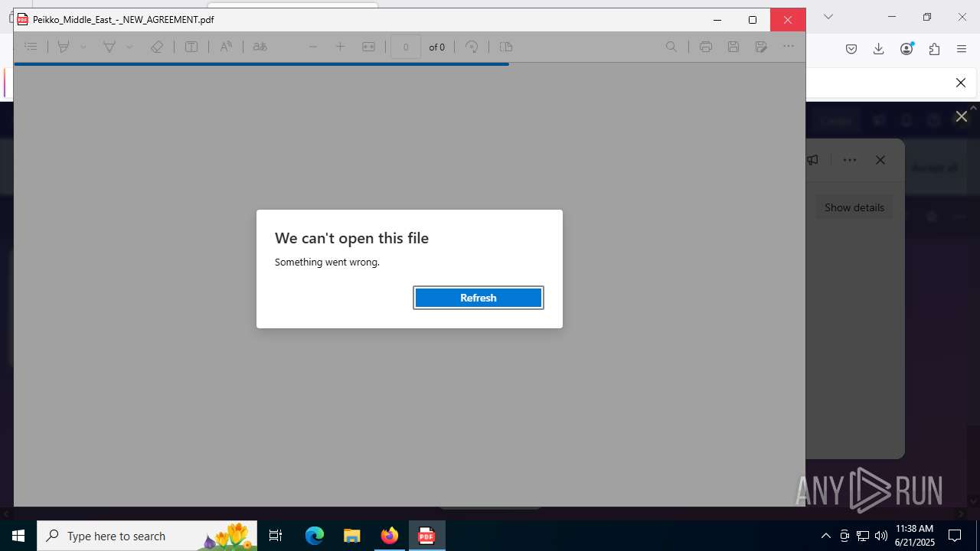
Task: Click the taskbar search box
Action: [147, 536]
